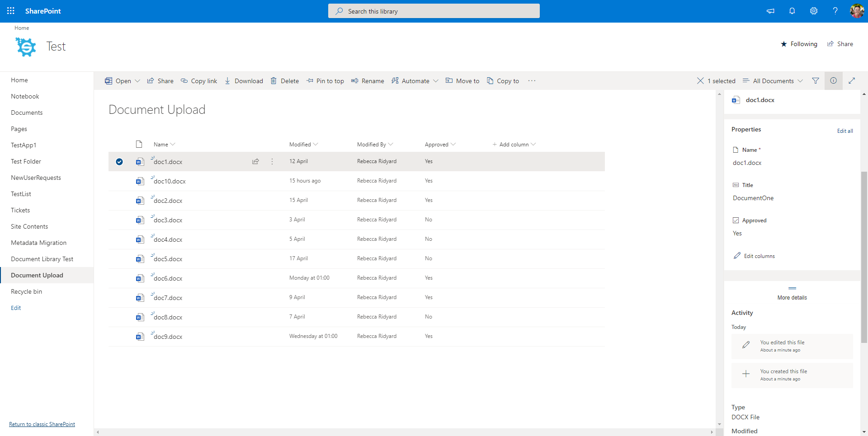The height and width of the screenshot is (436, 868).
Task: Click the DocumentOne title value
Action: pyautogui.click(x=753, y=198)
